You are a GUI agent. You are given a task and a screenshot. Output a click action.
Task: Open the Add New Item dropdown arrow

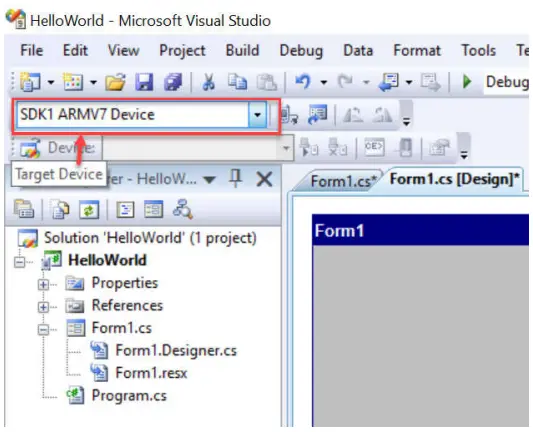93,82
